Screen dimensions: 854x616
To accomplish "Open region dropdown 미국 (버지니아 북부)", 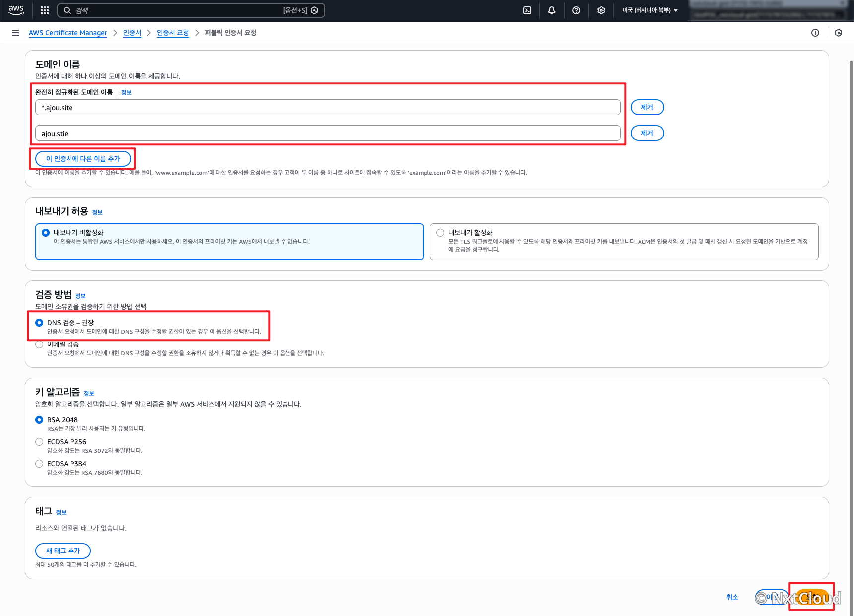I will (650, 10).
